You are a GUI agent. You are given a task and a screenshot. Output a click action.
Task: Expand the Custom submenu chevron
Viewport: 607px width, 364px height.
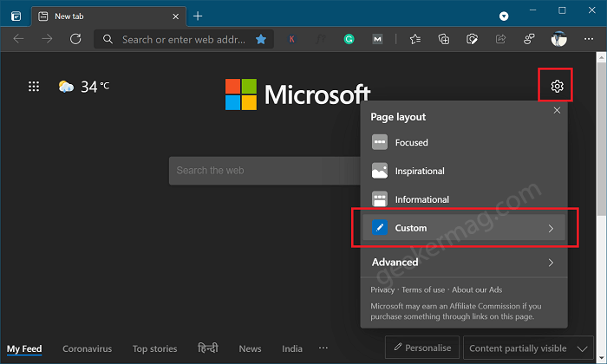[551, 228]
